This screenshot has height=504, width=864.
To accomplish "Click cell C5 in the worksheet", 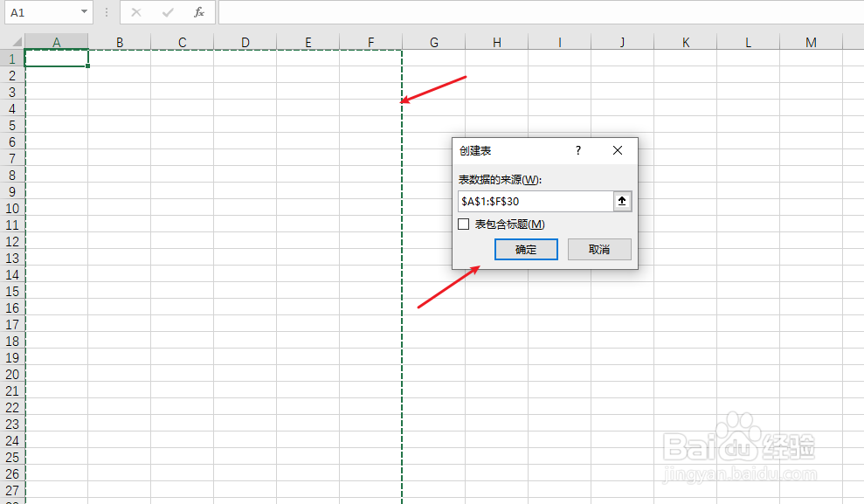I will (183, 125).
